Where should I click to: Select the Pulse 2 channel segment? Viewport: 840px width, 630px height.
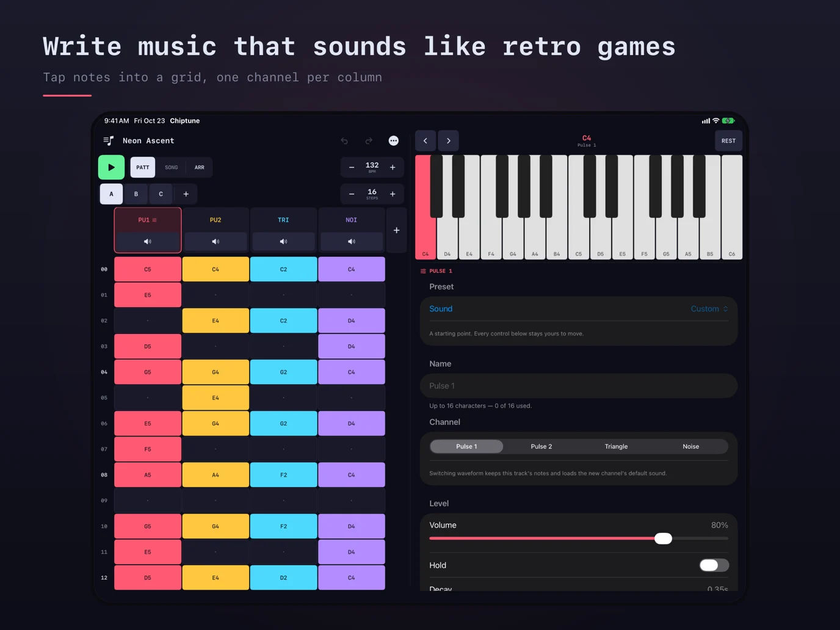tap(541, 447)
